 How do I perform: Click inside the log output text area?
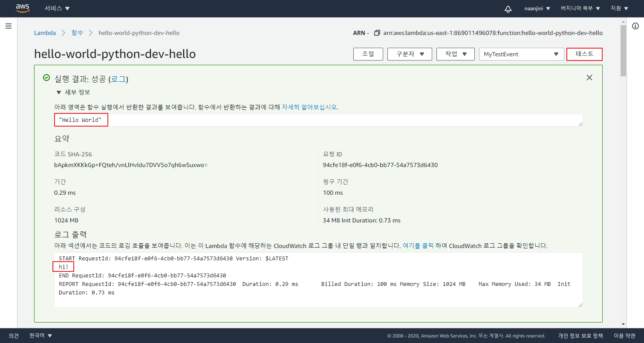coord(318,280)
